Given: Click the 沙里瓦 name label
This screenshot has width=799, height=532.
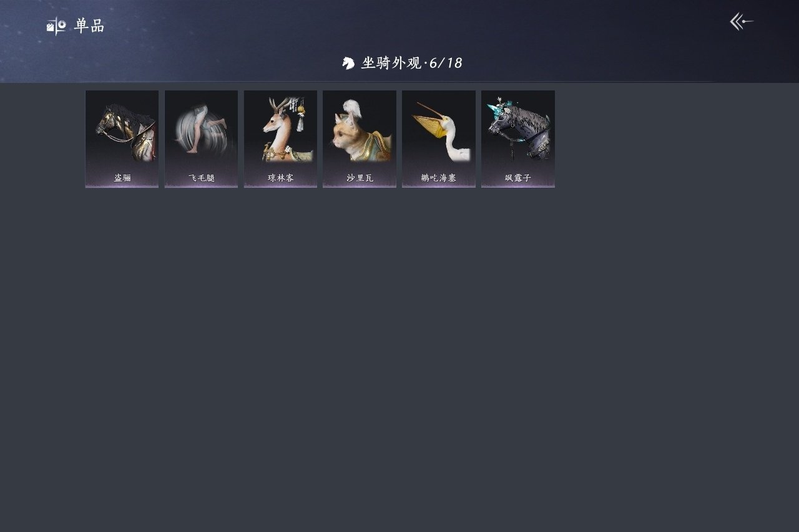Looking at the screenshot, I should point(360,178).
